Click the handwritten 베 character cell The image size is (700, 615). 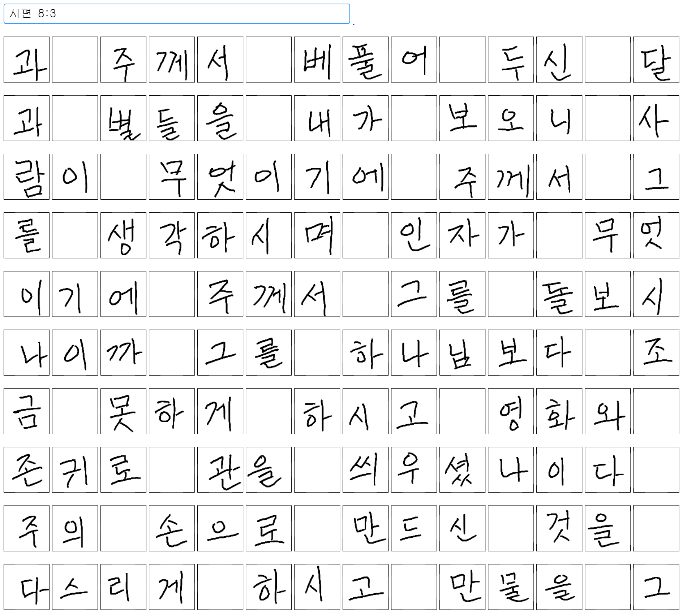pos(317,60)
